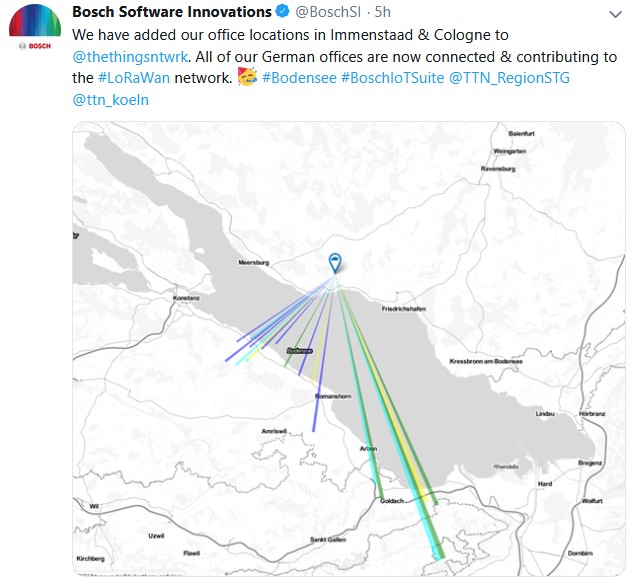Open the Bosch profile avatar
This screenshot has width=632, height=586.
pos(35,27)
